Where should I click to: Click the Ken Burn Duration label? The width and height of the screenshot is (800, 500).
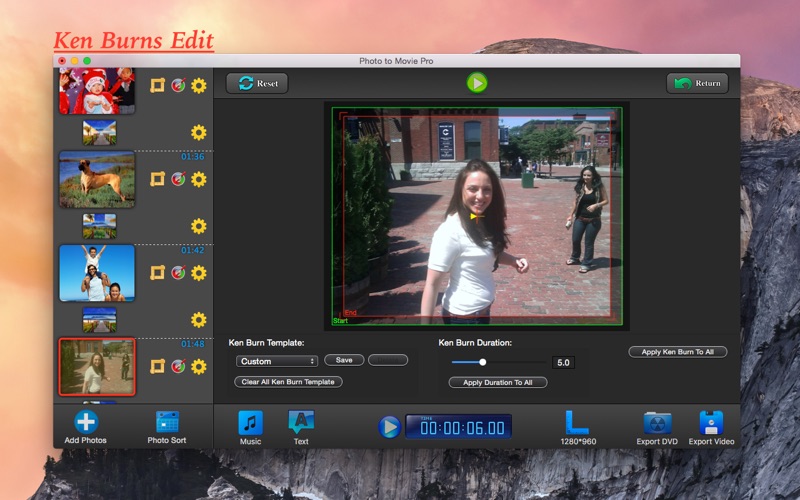coord(475,342)
